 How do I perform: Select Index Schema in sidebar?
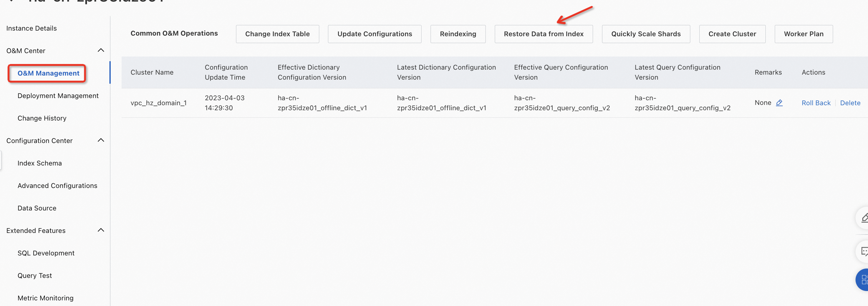[x=39, y=163]
